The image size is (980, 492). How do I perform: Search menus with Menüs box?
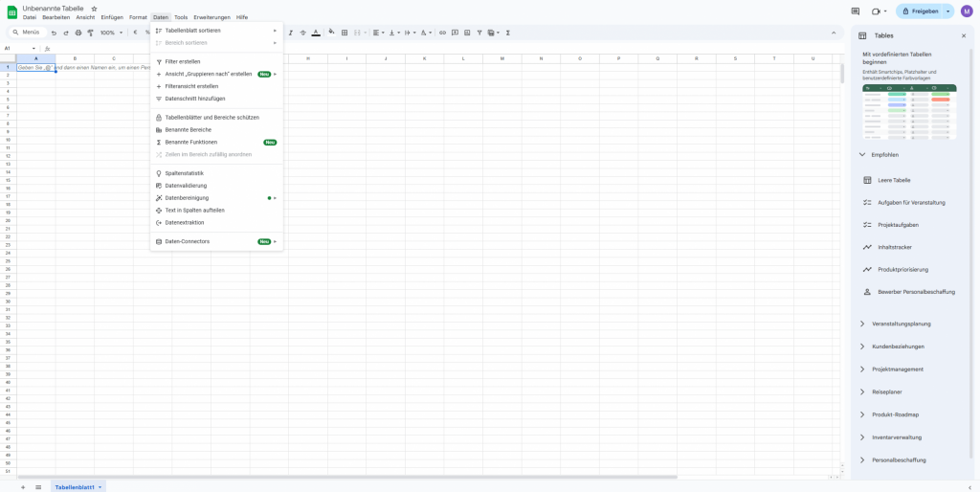click(29, 33)
